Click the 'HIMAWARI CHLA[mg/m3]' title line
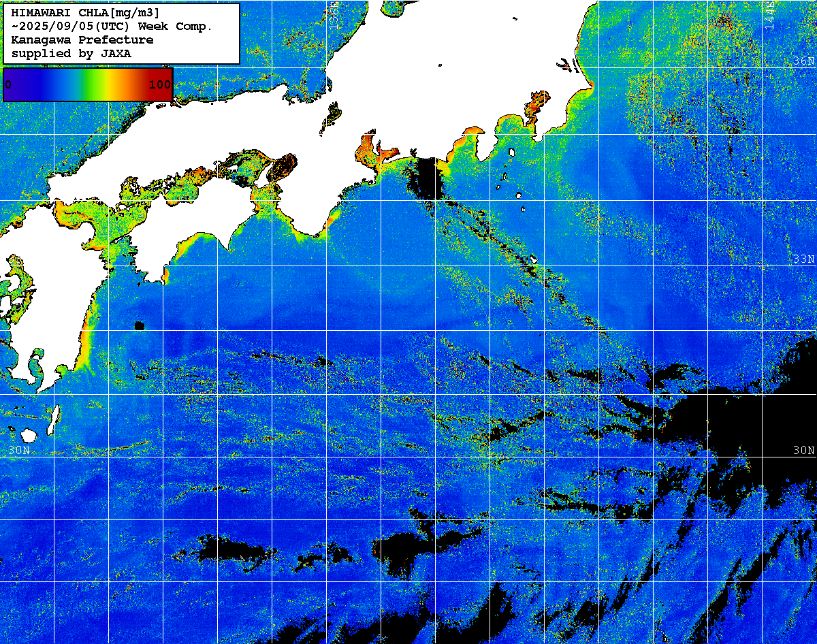817x644 pixels. click(x=86, y=13)
